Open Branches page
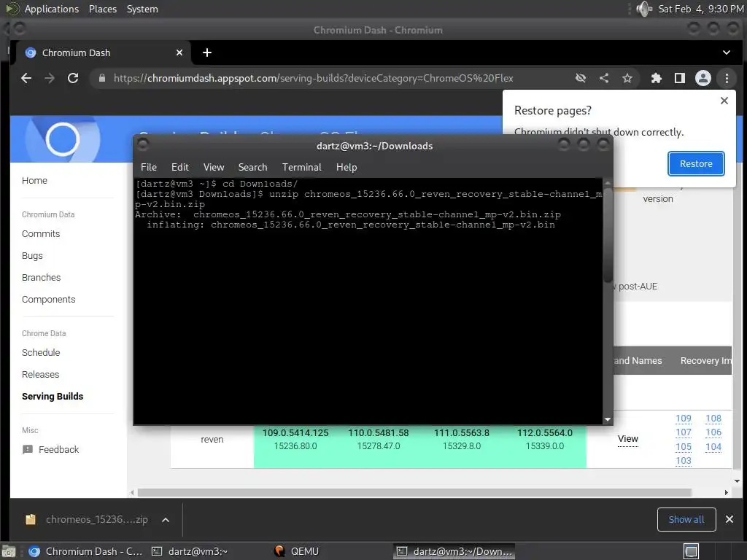The image size is (747, 560). (x=41, y=278)
